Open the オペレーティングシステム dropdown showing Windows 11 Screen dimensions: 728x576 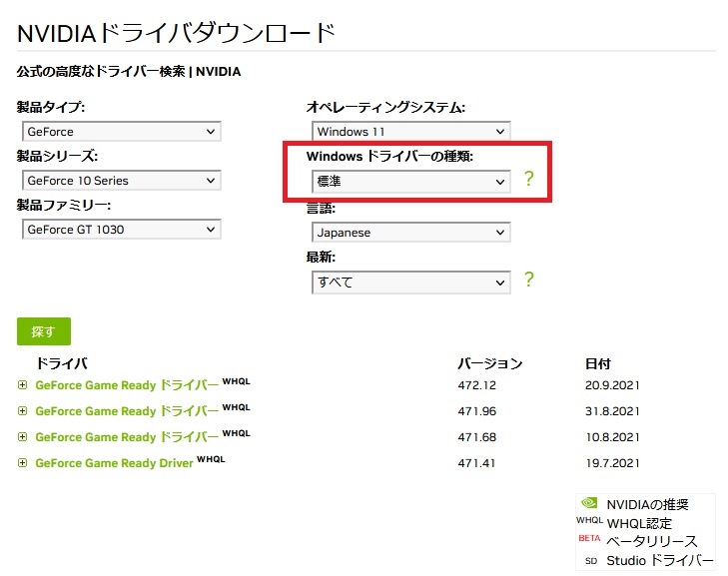click(410, 132)
